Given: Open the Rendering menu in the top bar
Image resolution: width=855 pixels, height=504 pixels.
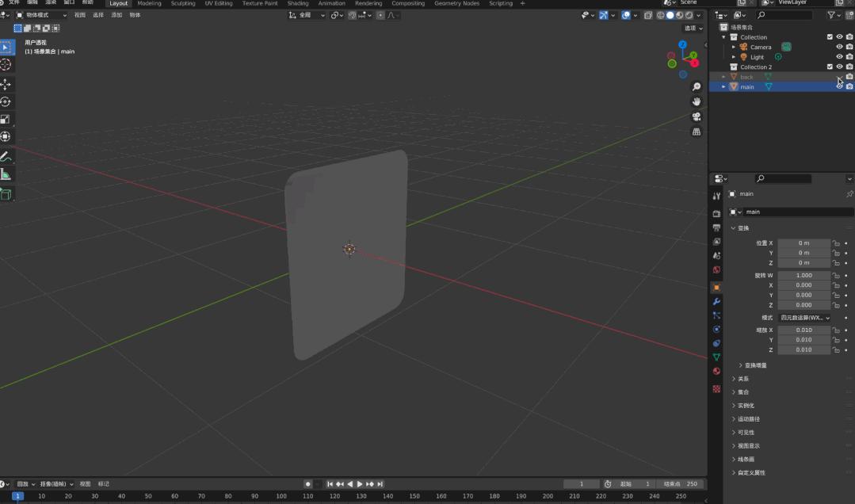Looking at the screenshot, I should coord(368,3).
